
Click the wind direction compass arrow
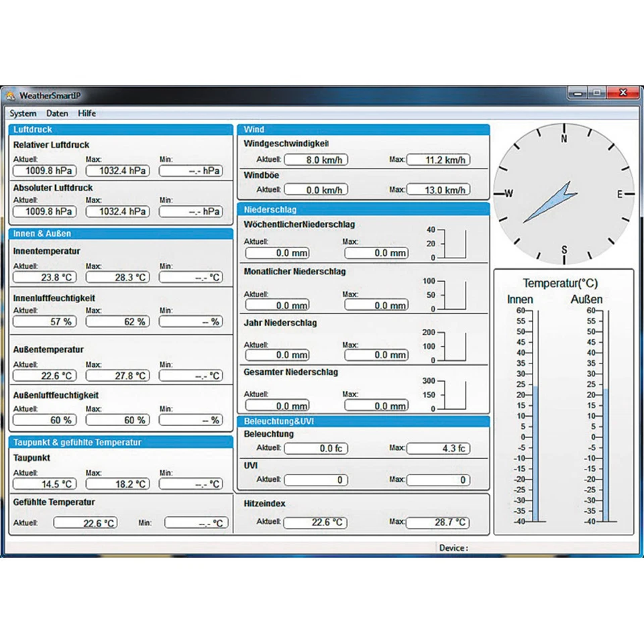coord(551,202)
